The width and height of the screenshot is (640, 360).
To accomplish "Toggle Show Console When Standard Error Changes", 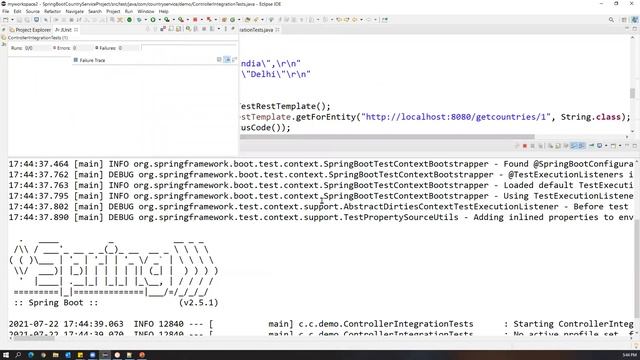I will (581, 146).
